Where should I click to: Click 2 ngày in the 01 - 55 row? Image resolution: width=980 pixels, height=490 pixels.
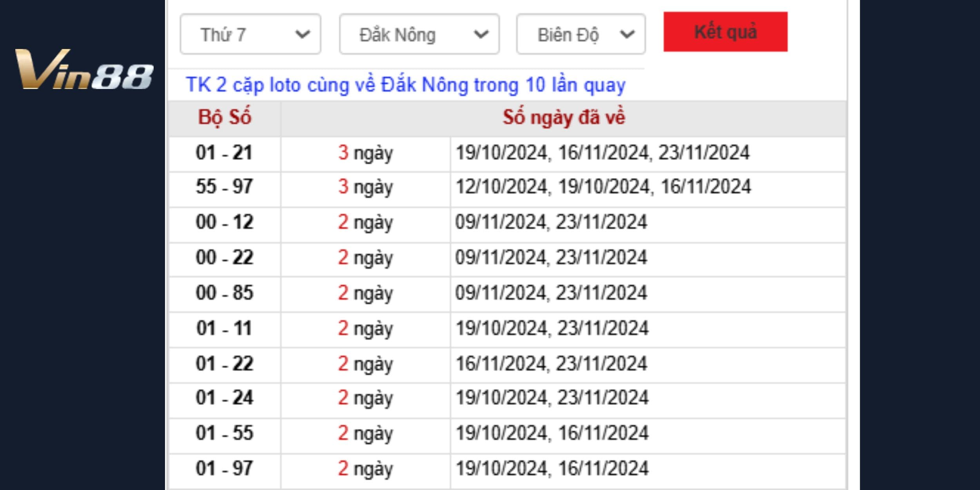pos(365,434)
